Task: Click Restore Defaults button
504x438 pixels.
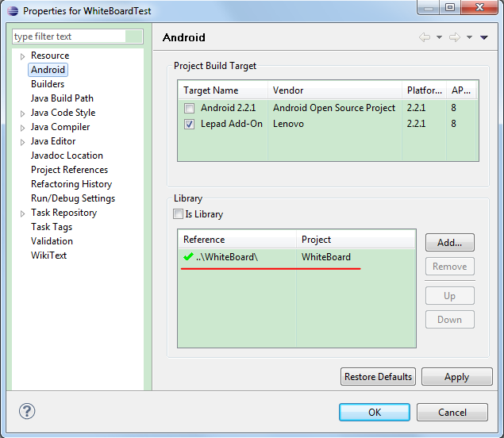Action: 378,377
